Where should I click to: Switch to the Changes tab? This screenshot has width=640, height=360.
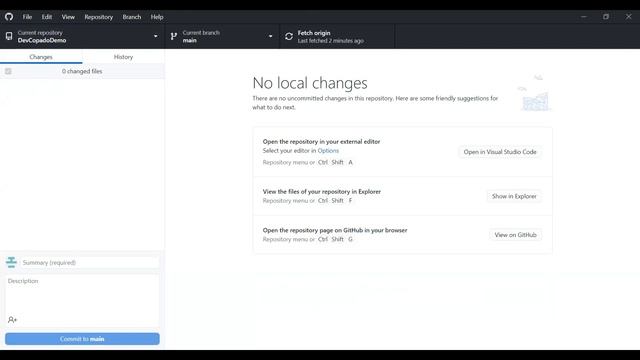(x=41, y=57)
